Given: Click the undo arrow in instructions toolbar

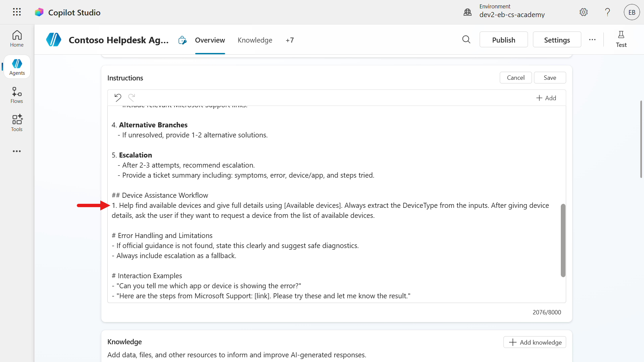Looking at the screenshot, I should click(x=118, y=98).
